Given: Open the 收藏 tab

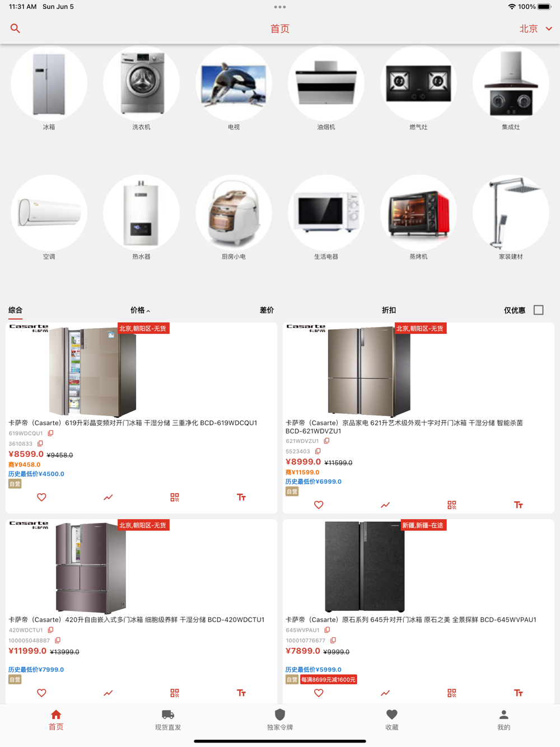Looking at the screenshot, I should [x=392, y=720].
